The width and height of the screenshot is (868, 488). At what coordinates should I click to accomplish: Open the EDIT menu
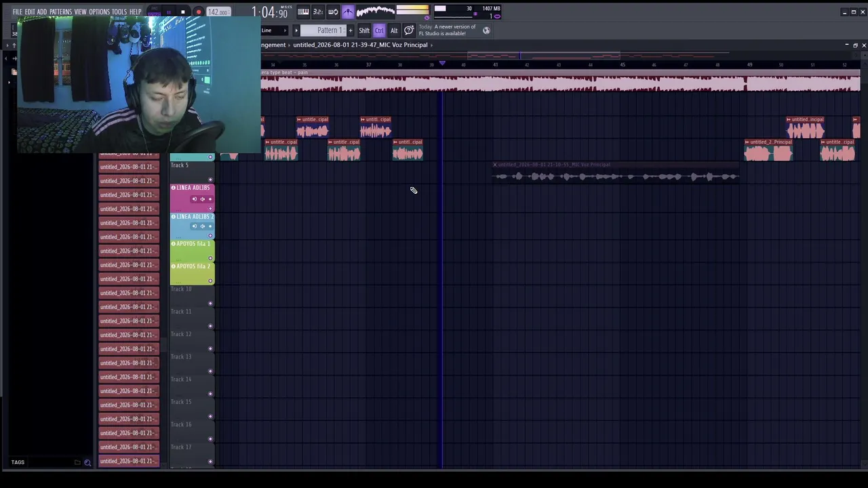[x=30, y=12]
